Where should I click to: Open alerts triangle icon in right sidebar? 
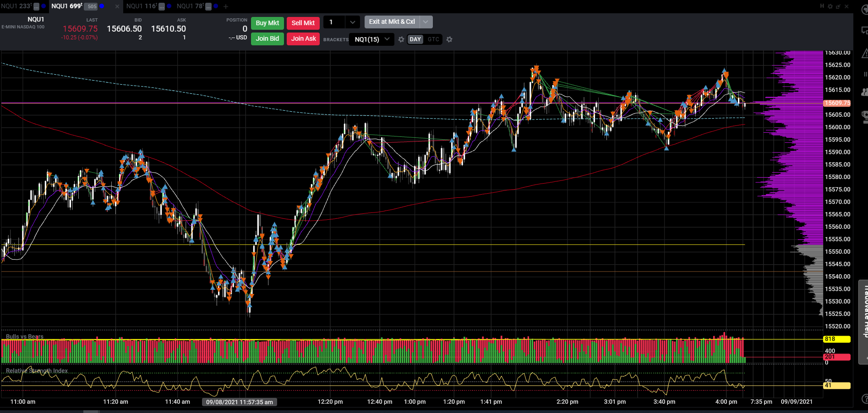coord(864,54)
